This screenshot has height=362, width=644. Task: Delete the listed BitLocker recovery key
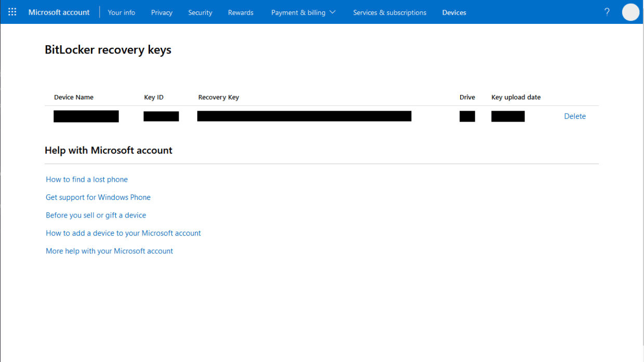[575, 116]
